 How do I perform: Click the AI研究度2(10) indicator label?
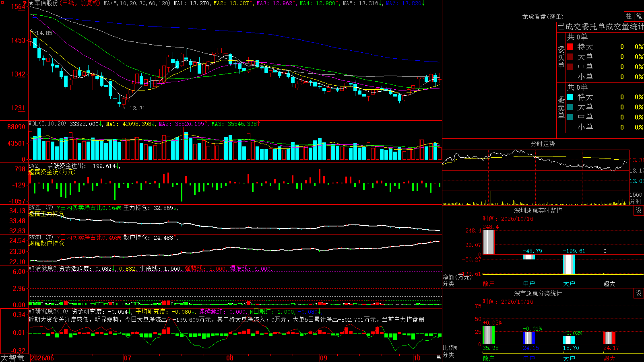point(48,311)
